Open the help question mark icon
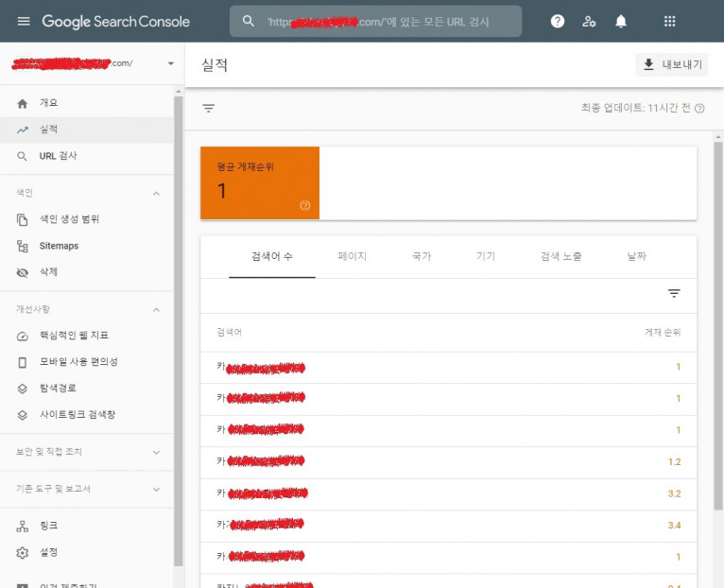Screen dimensions: 724x588 pos(558,21)
